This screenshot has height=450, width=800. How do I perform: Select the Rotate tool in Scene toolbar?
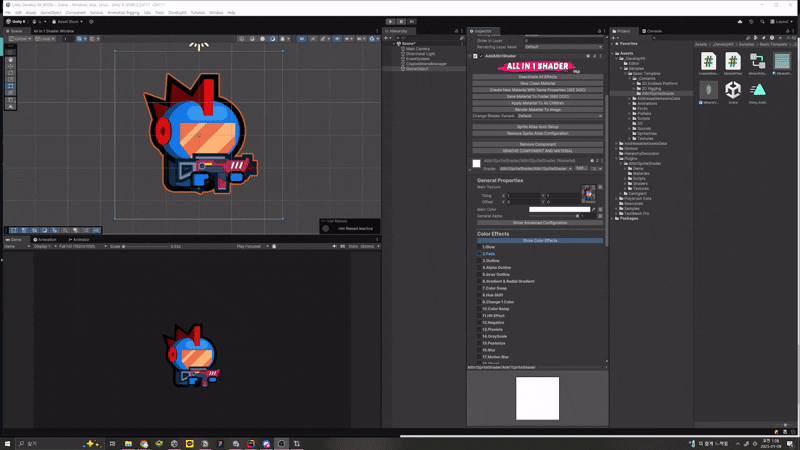tap(10, 73)
